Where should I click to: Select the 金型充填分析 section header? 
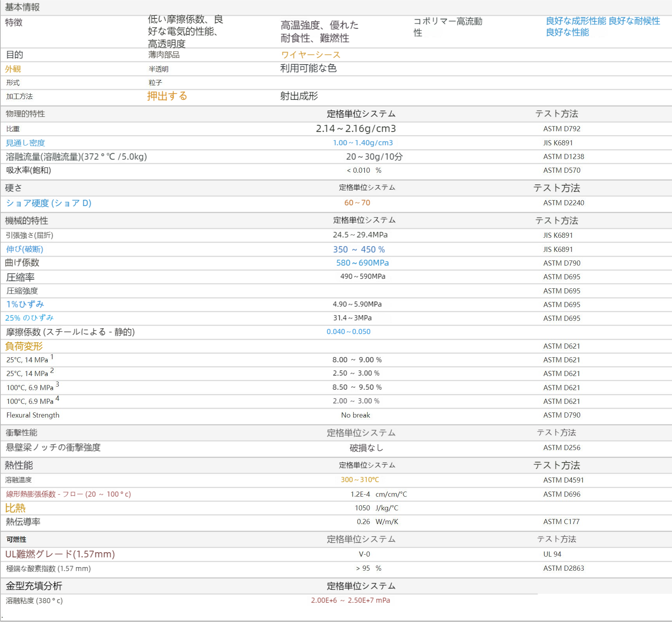tap(34, 586)
